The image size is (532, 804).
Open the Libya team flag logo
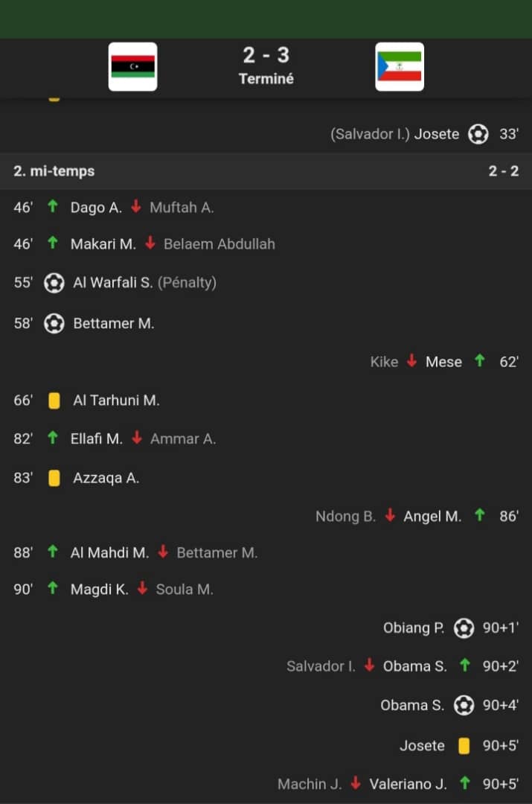click(x=132, y=67)
